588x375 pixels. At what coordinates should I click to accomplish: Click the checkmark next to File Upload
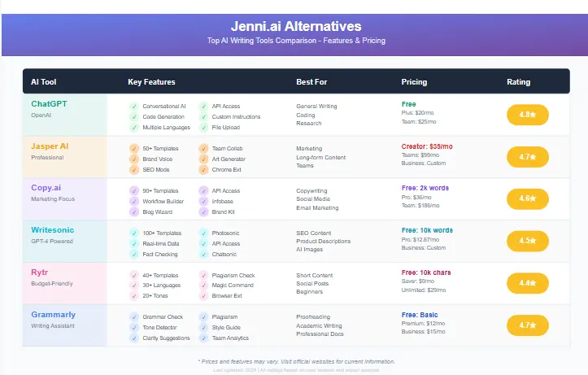203,128
